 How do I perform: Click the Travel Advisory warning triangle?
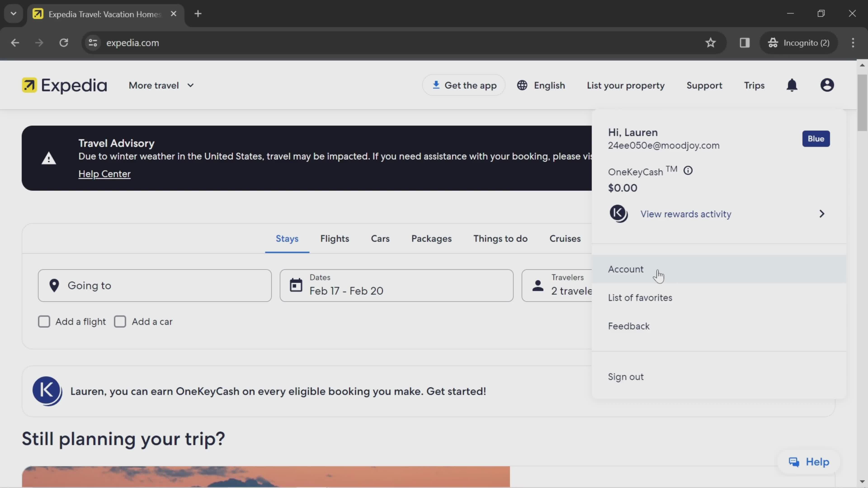(49, 158)
